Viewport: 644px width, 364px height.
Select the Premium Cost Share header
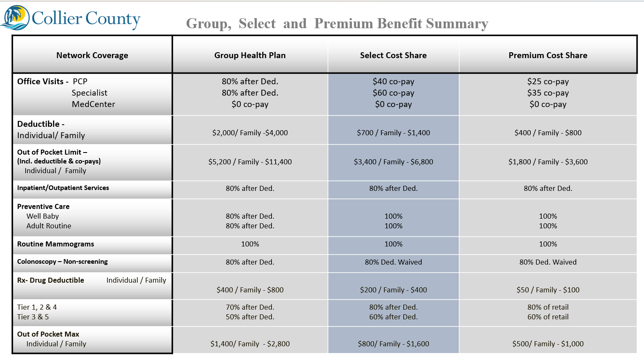pos(548,55)
